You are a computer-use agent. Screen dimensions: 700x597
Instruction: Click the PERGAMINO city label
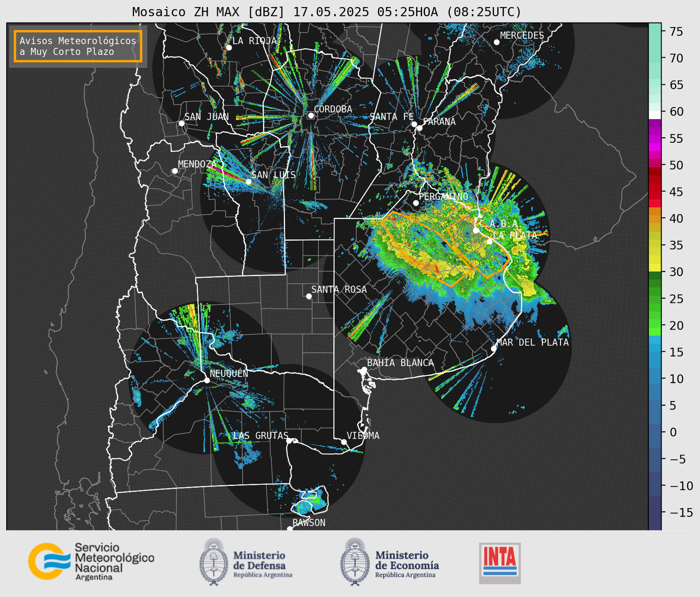pyautogui.click(x=444, y=196)
